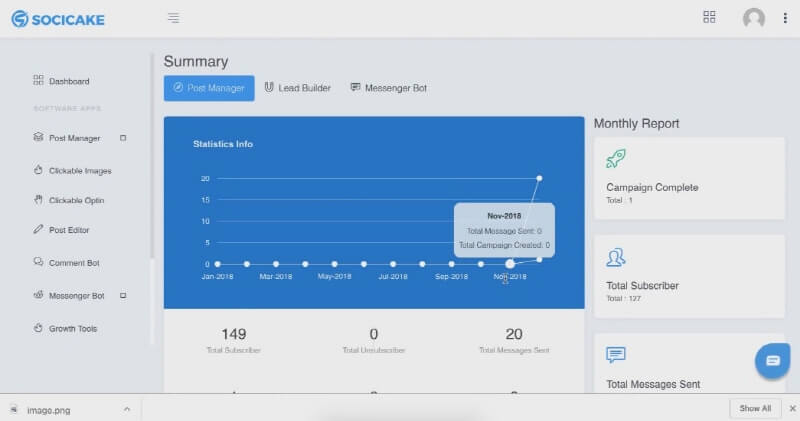Click the Campaign Complete rocket icon
800x421 pixels.
click(x=616, y=159)
